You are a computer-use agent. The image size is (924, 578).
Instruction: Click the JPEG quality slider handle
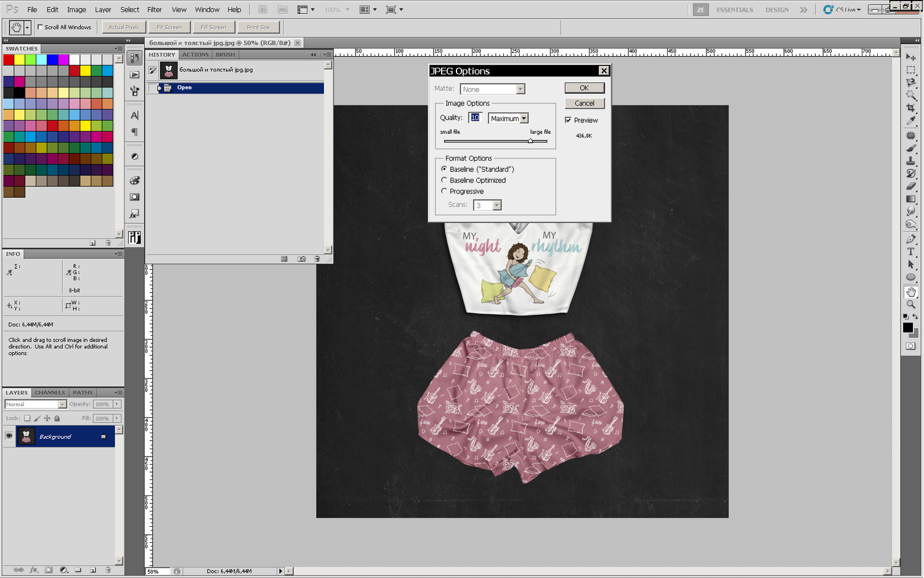(530, 141)
